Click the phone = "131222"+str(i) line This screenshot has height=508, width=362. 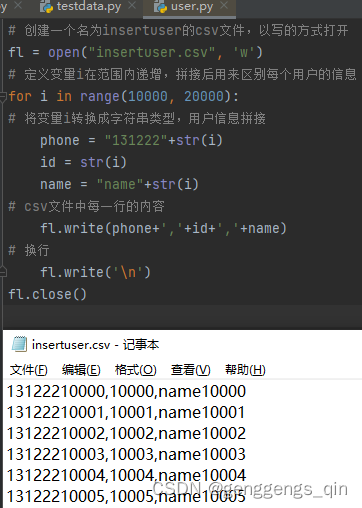pos(131,140)
